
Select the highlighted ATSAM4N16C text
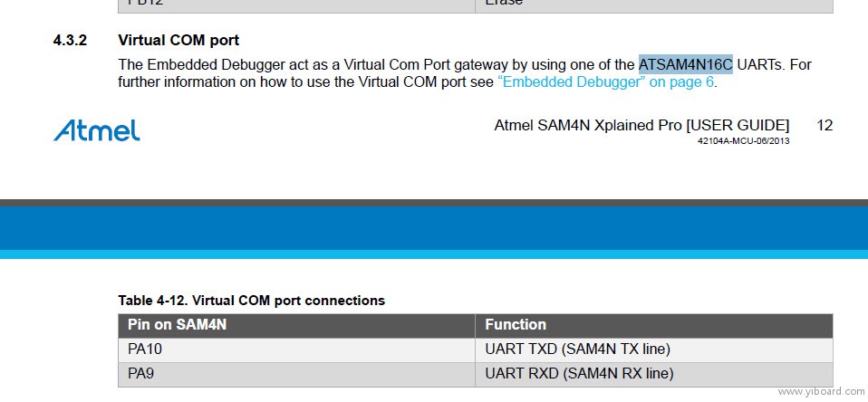click(685, 64)
